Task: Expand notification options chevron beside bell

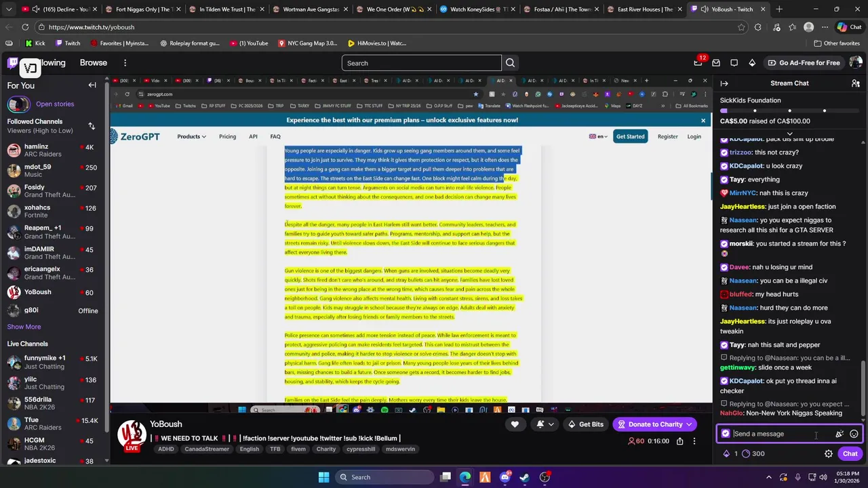Action: coord(551,424)
